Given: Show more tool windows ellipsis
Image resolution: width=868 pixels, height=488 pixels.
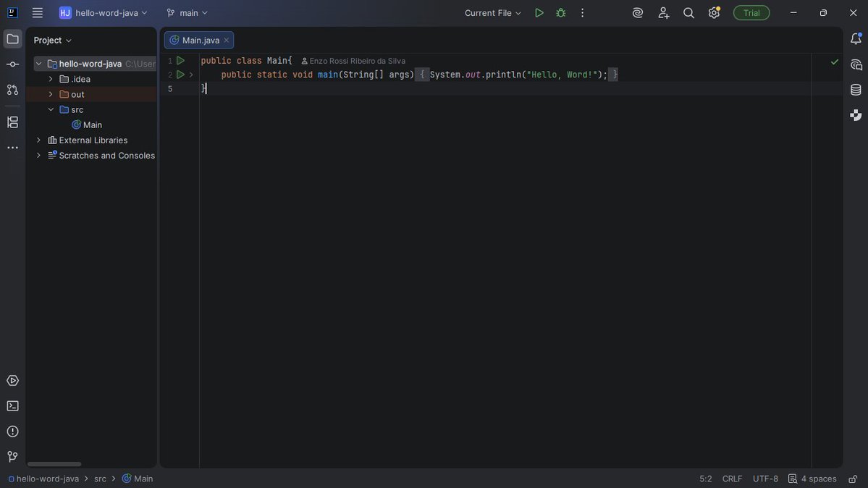Looking at the screenshot, I should click(12, 148).
